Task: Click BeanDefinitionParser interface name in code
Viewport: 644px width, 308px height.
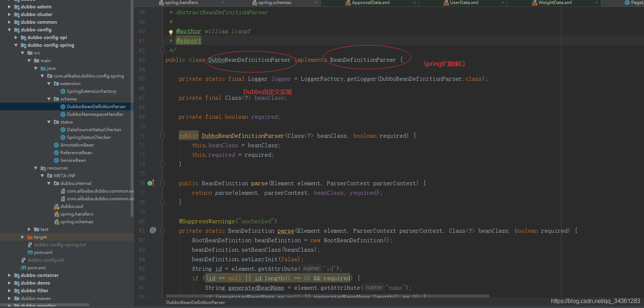Action: [x=363, y=60]
